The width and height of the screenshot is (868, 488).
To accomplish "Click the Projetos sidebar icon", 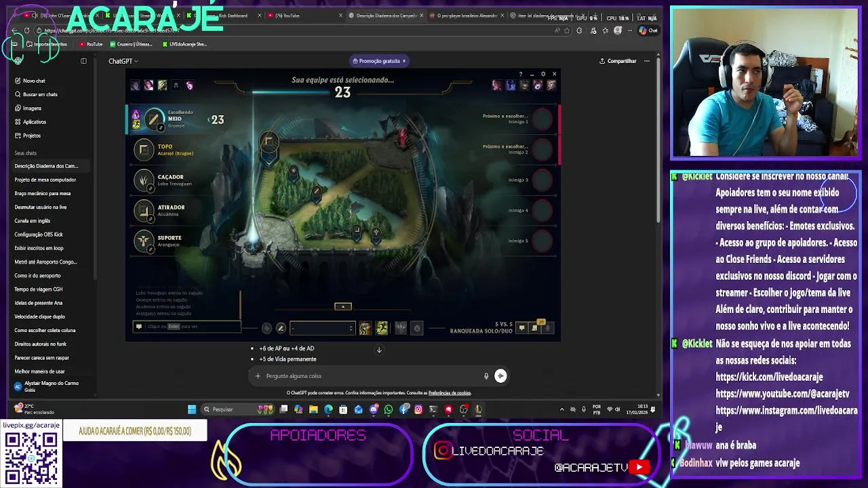I will point(18,136).
